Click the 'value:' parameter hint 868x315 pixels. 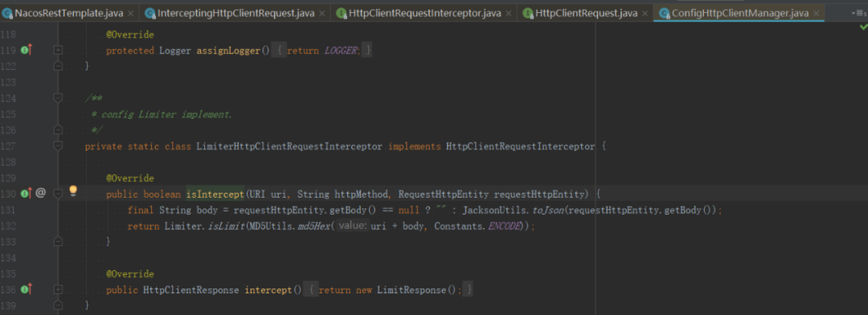(353, 226)
